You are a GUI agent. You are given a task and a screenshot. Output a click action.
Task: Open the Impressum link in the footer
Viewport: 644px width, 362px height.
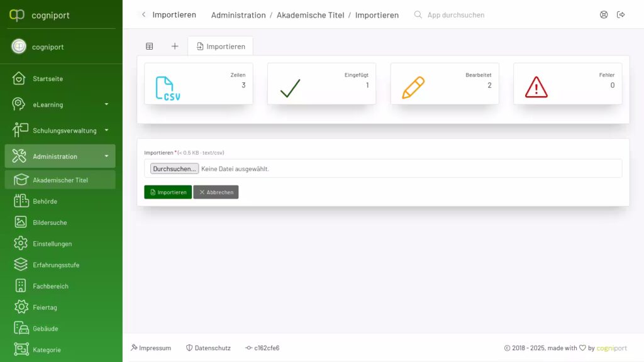pos(151,348)
